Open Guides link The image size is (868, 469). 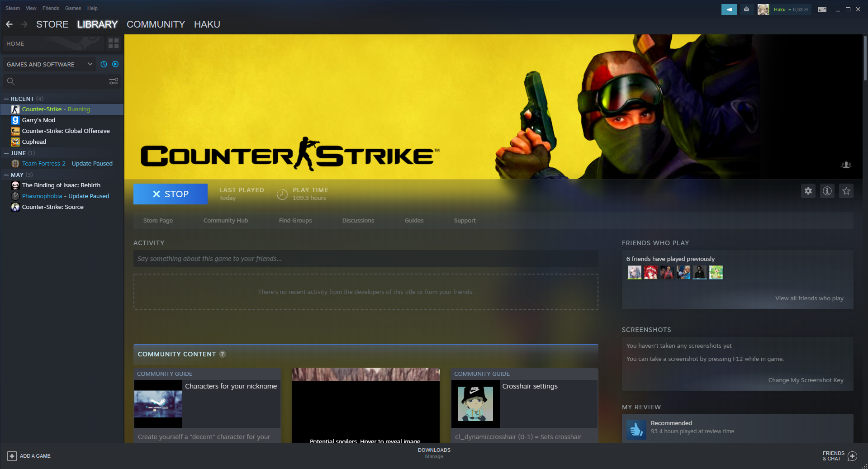pyautogui.click(x=414, y=221)
